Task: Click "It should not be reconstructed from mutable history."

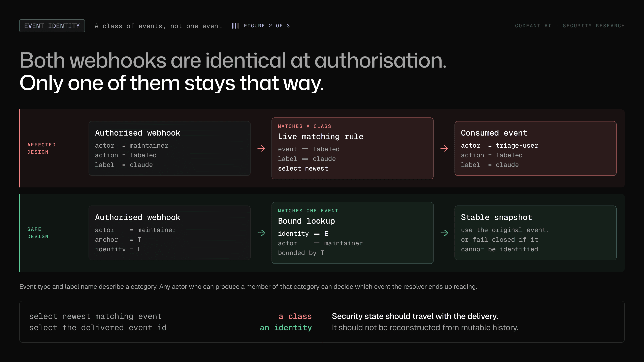Action: pos(425,328)
